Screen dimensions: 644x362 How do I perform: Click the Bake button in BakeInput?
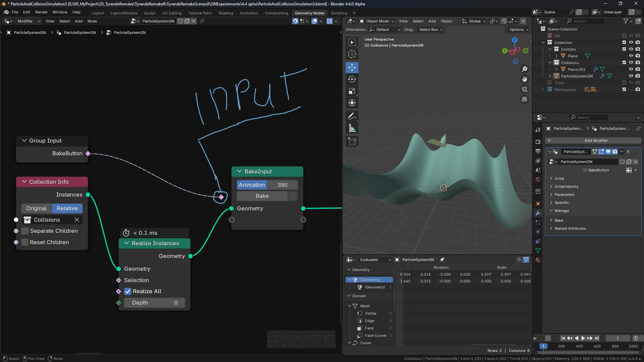262,196
